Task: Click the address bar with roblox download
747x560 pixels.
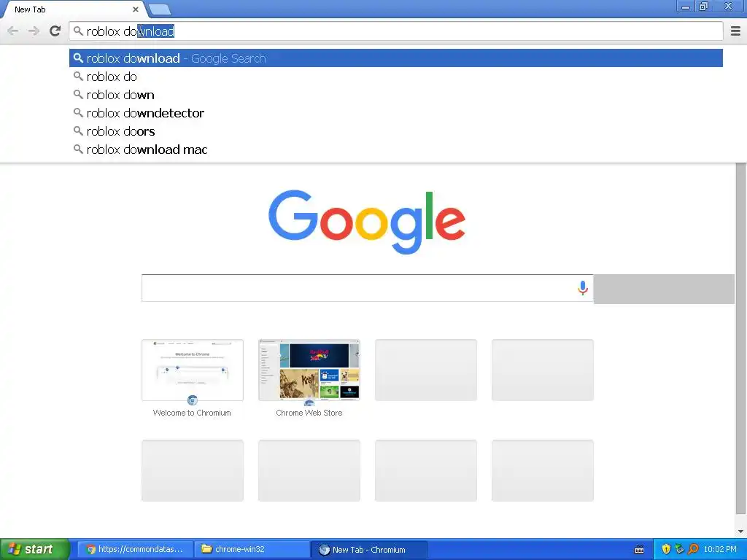Action: click(396, 31)
